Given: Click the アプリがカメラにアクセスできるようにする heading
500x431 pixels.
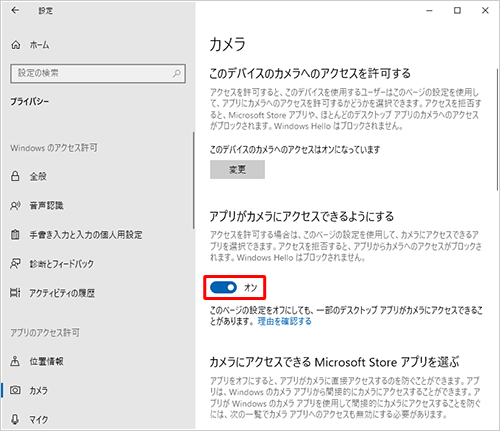Looking at the screenshot, I should 302,217.
